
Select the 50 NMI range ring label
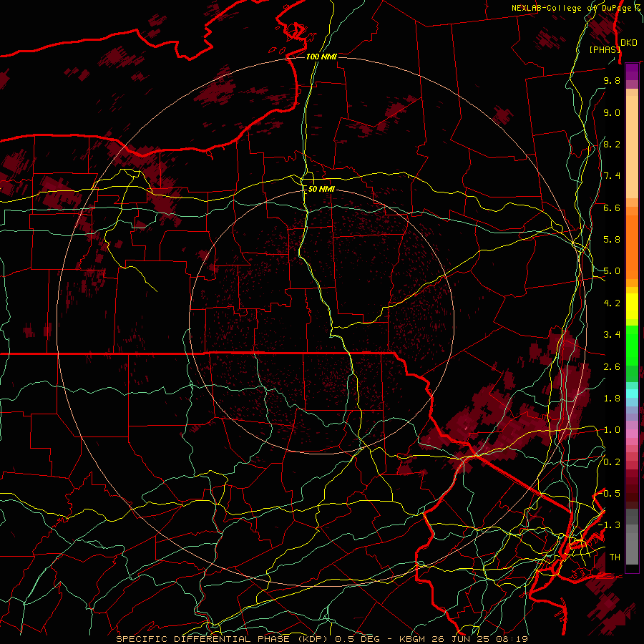click(321, 190)
